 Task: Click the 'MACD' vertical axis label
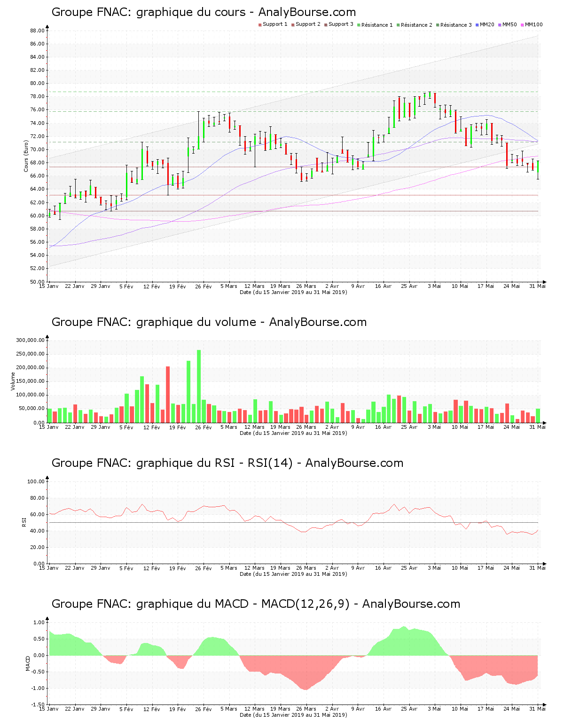coord(28,663)
